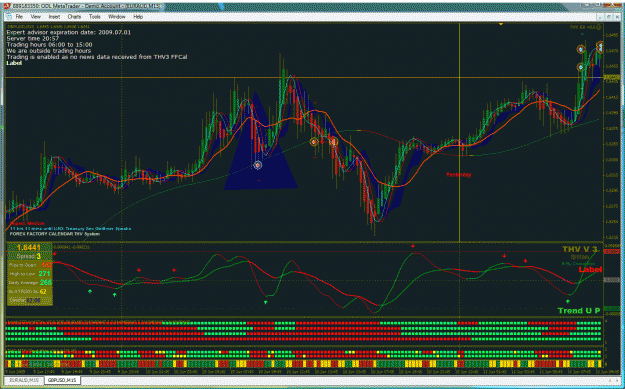Open the Window menu
The width and height of the screenshot is (625, 389).
coord(117,17)
